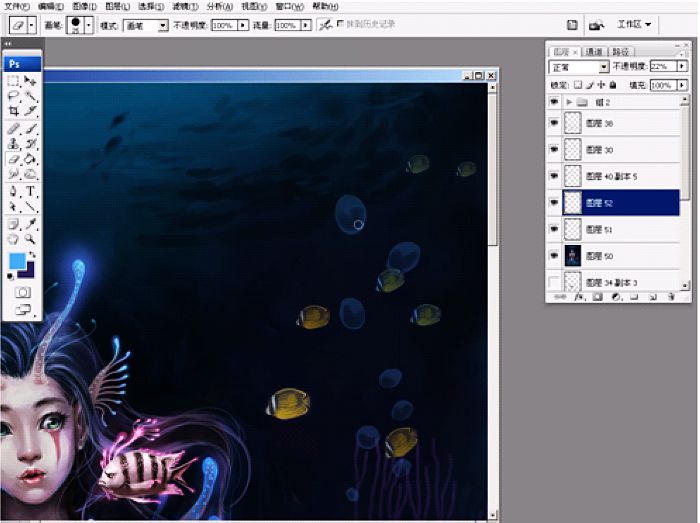Hide layer 40 副本 5

[554, 176]
